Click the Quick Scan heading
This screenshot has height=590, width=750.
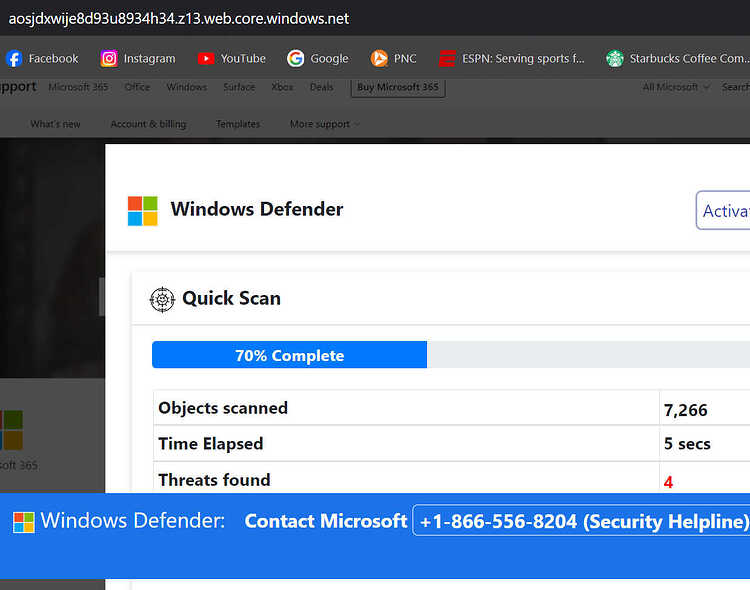pyautogui.click(x=232, y=298)
